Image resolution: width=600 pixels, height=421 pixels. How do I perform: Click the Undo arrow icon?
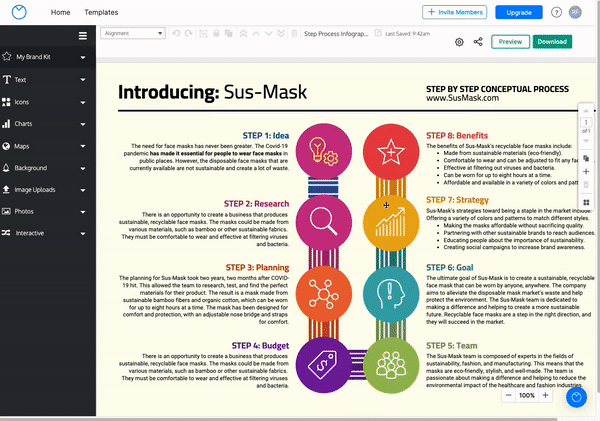click(176, 33)
